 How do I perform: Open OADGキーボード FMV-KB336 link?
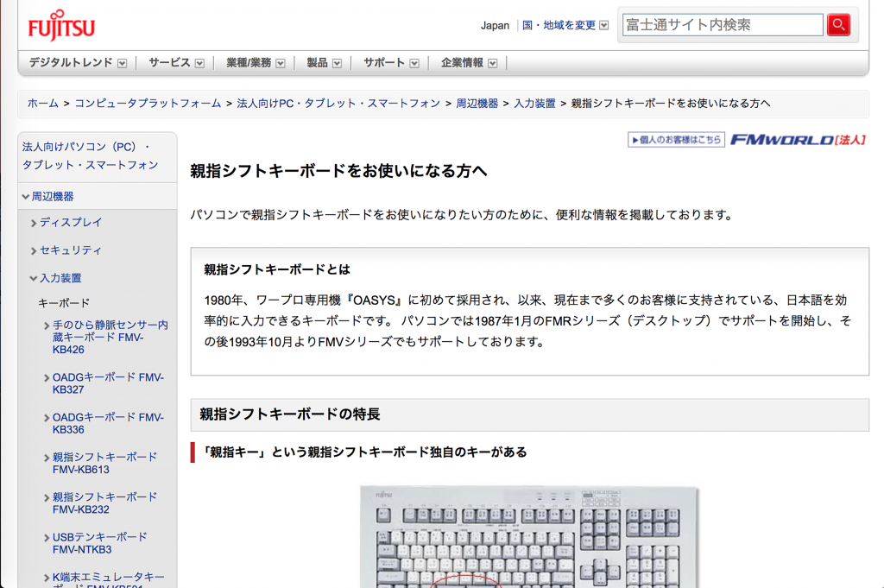pos(107,423)
